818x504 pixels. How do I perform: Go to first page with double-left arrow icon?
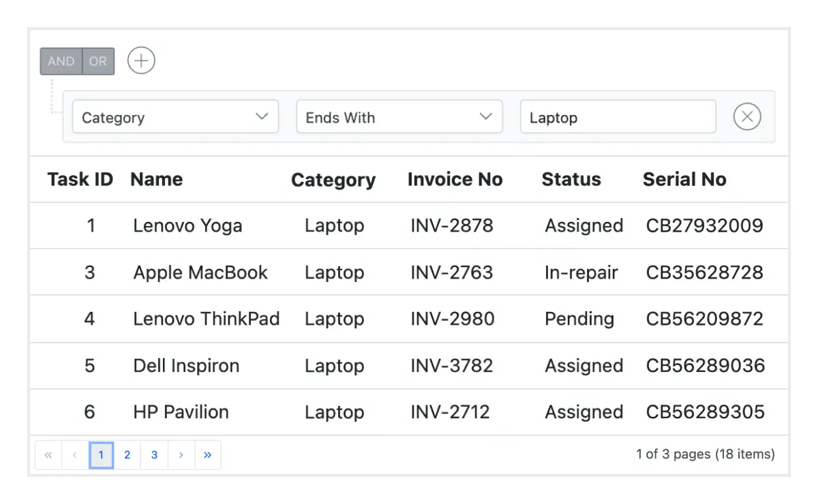click(48, 455)
